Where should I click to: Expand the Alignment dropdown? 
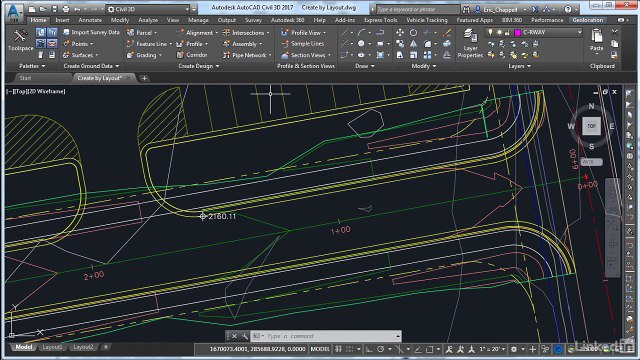tap(216, 33)
